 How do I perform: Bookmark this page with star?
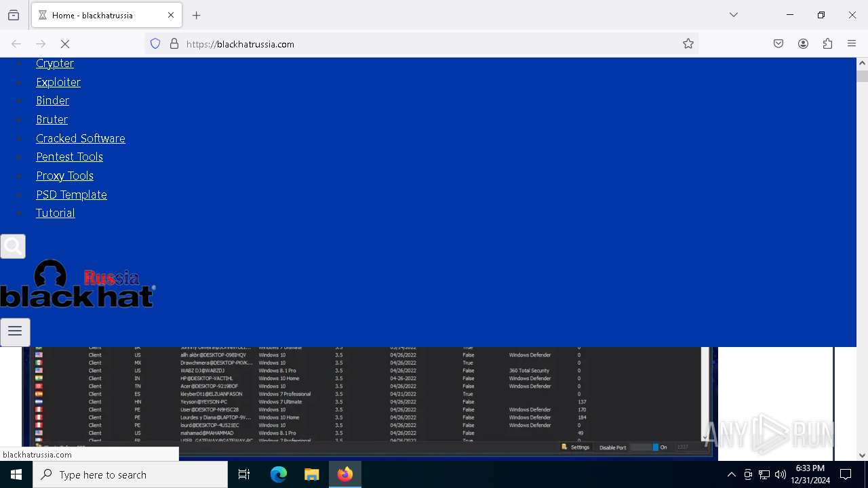(x=688, y=44)
